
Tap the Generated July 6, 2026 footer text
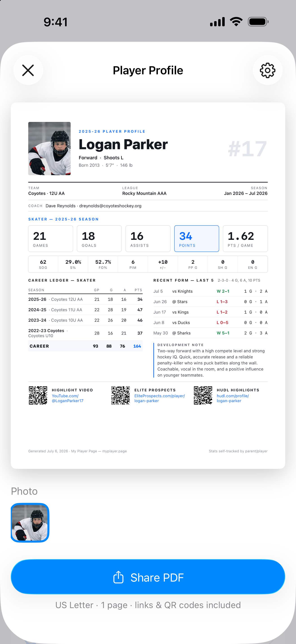coord(77,451)
